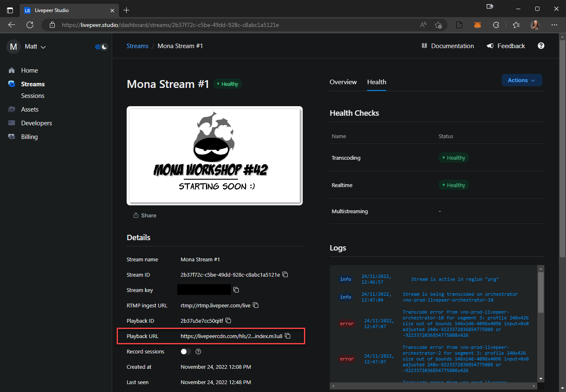Click the Transcoding Healthy status badge
This screenshot has height=392, width=566.
pos(453,158)
